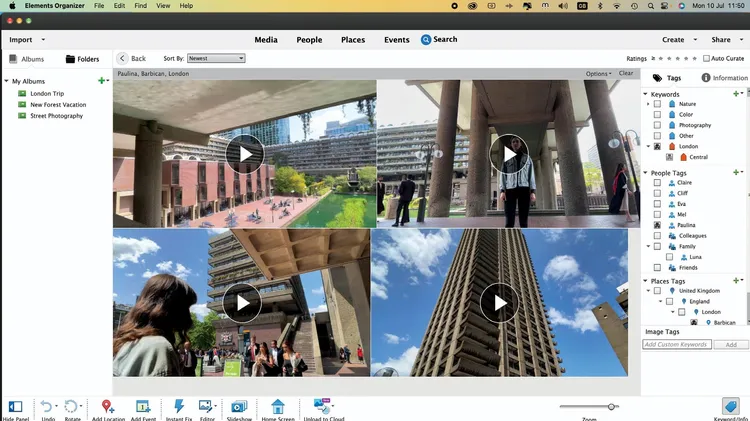Add a new people tag with green plus
The height and width of the screenshot is (421, 750).
[736, 172]
